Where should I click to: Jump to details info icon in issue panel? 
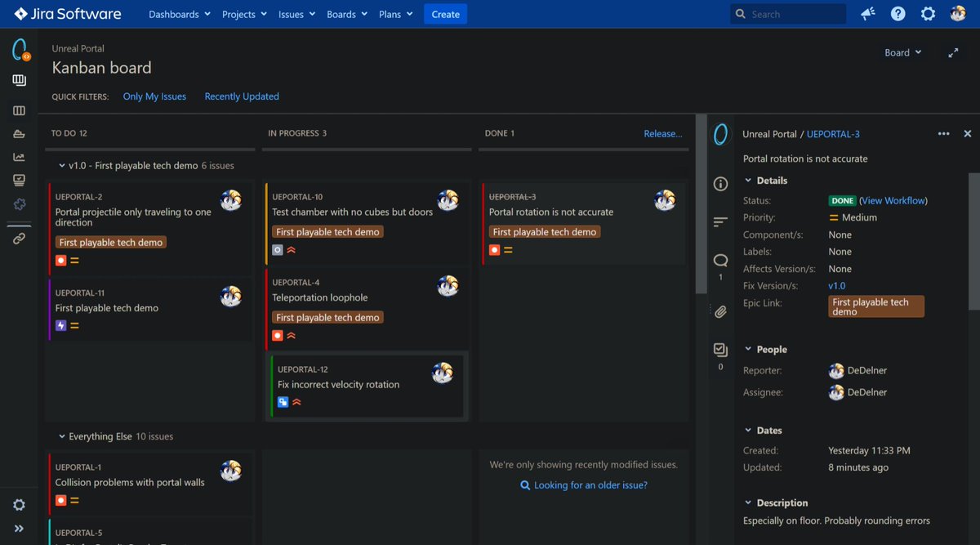pyautogui.click(x=720, y=184)
